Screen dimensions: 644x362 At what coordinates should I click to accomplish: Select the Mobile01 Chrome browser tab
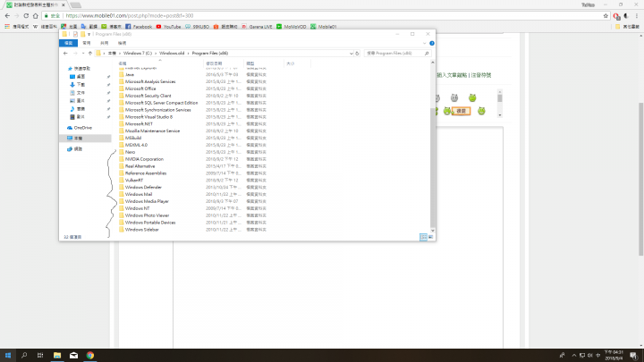click(36, 5)
